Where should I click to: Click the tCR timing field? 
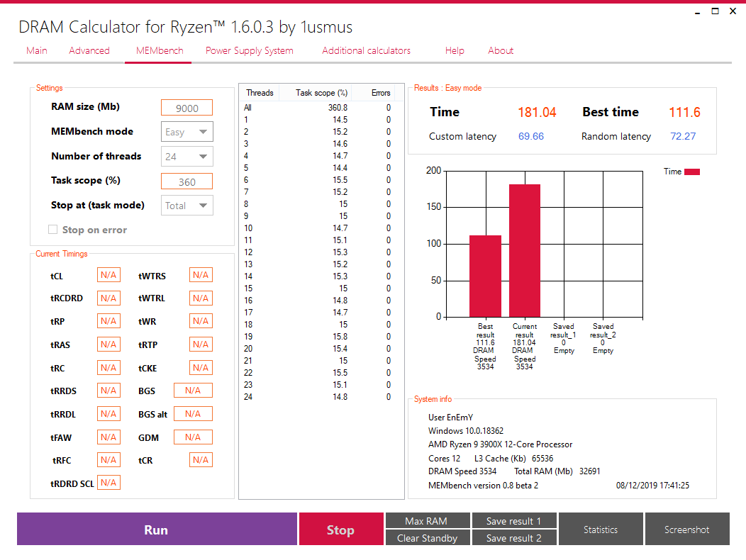click(201, 460)
